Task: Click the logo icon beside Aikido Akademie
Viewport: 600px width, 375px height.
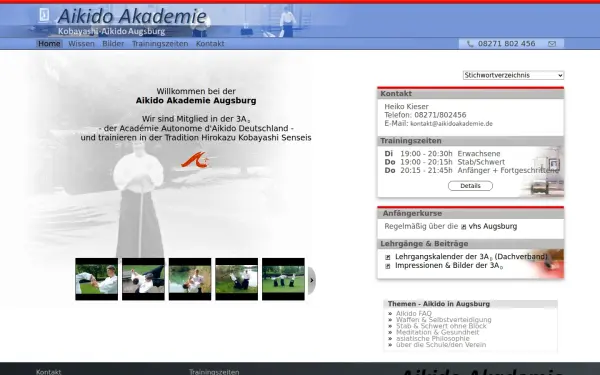Action: point(44,15)
